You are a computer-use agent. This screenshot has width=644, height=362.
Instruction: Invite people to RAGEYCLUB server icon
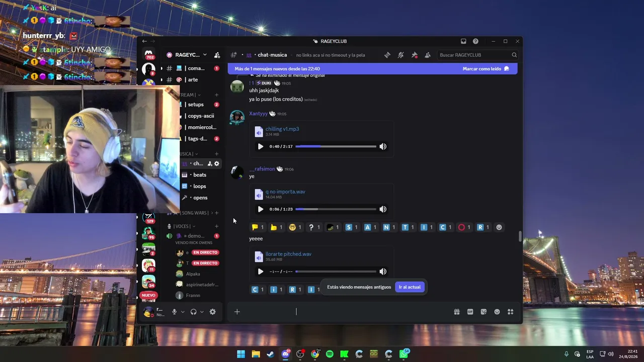(217, 55)
